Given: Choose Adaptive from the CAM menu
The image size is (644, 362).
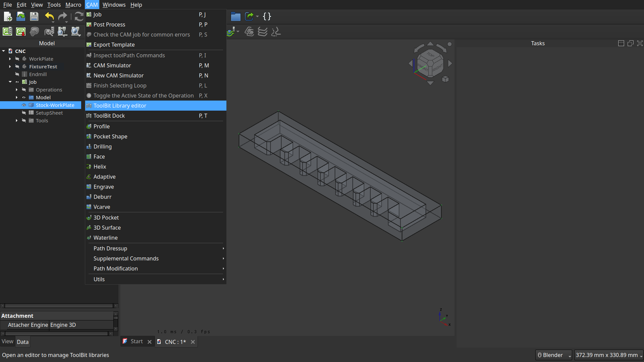Looking at the screenshot, I should (156, 177).
